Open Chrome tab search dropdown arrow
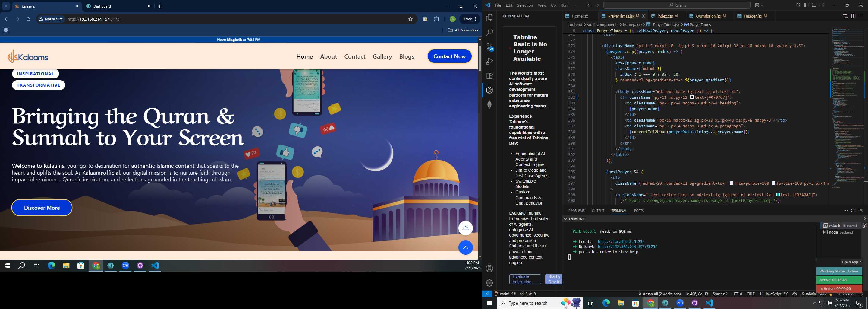 click(6, 6)
